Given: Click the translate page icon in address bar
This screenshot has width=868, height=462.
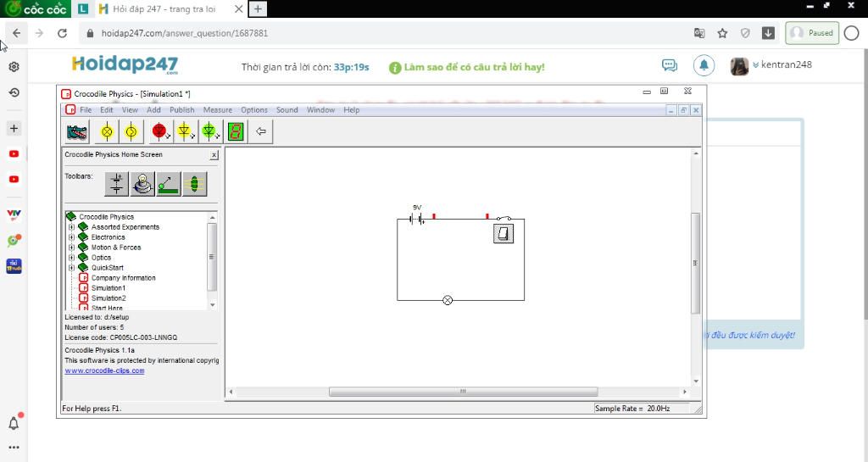Looking at the screenshot, I should point(699,33).
